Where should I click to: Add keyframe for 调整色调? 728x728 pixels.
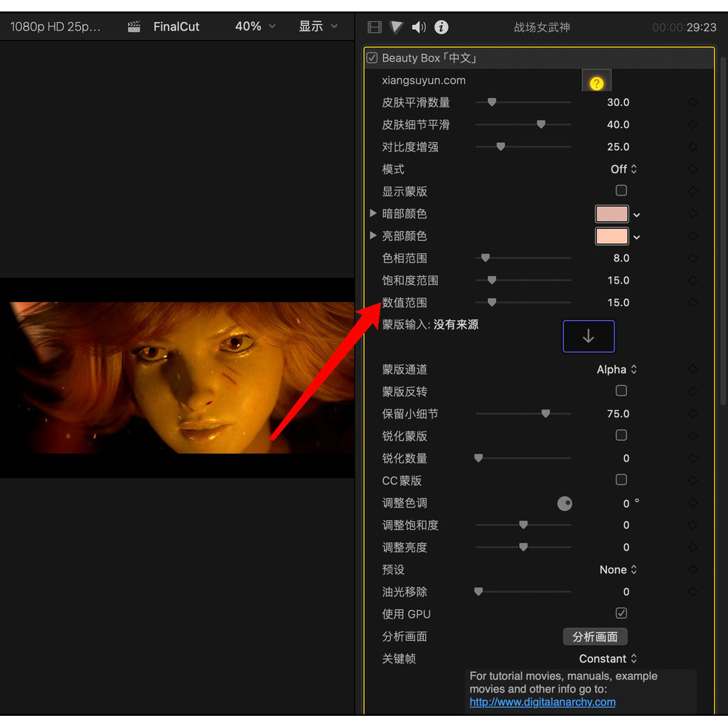coord(692,503)
